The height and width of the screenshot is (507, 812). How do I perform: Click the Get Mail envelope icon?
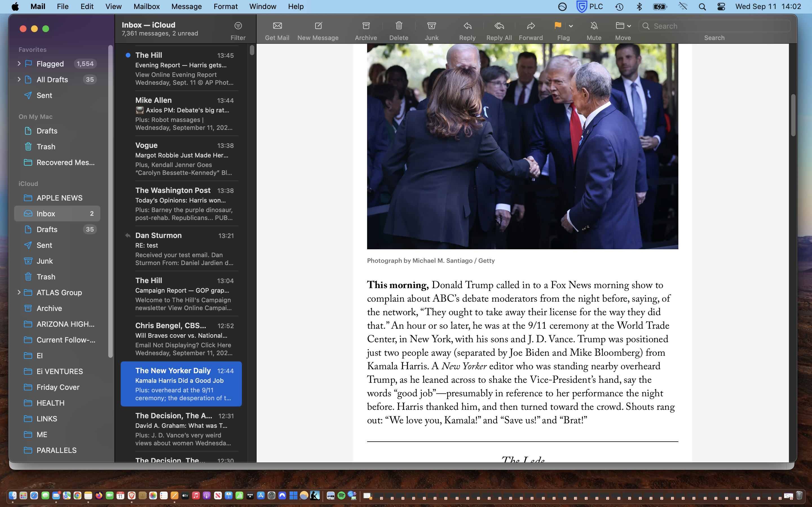(277, 26)
